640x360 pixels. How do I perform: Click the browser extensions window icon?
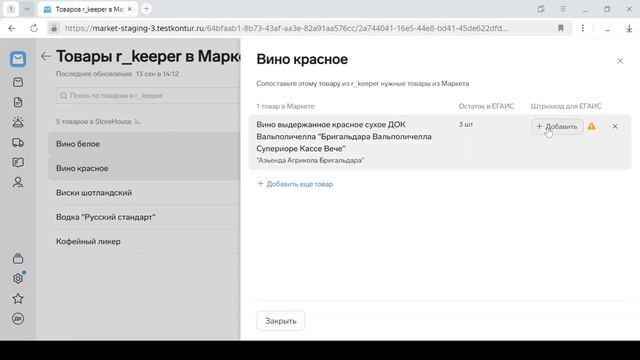(x=541, y=9)
